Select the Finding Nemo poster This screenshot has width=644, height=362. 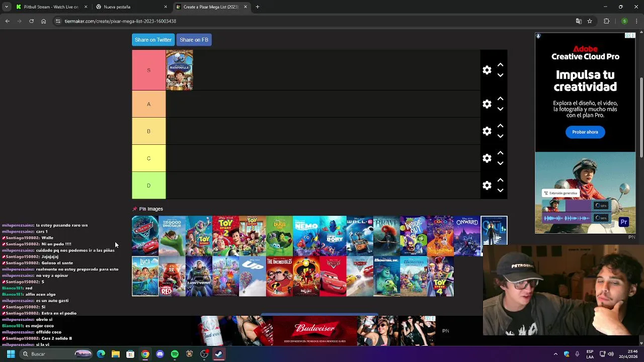(x=306, y=236)
